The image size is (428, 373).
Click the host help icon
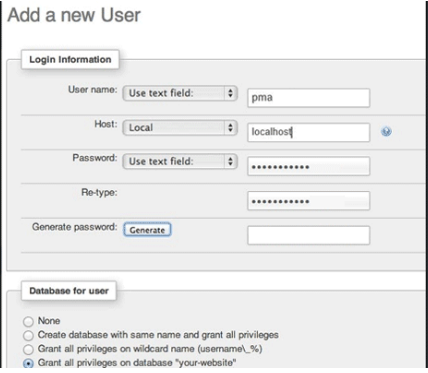click(386, 132)
